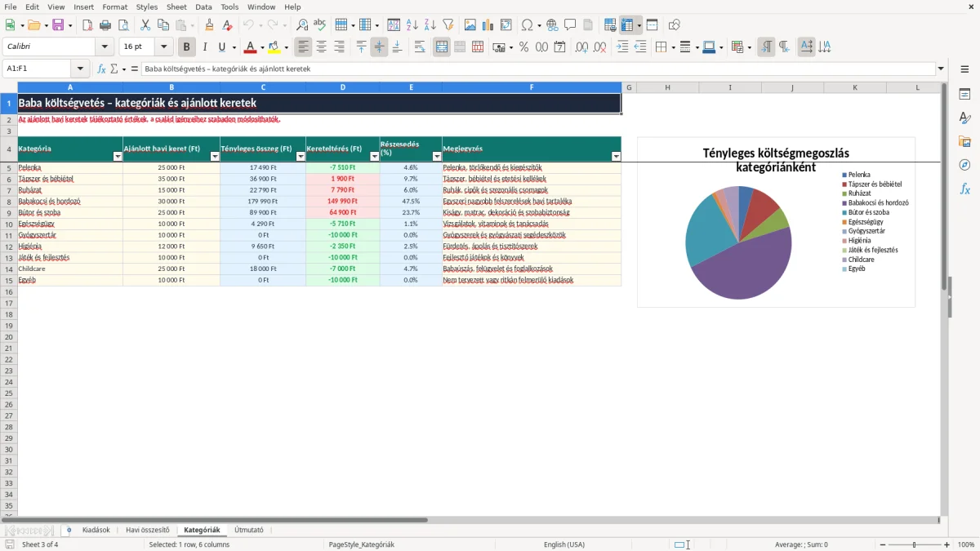Click the Sort dialog icon
Screen dimensions: 980x551
(394, 25)
